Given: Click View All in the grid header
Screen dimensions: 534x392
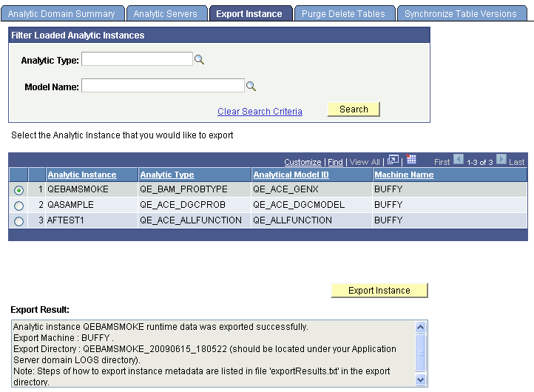Looking at the screenshot, I should coord(365,162).
